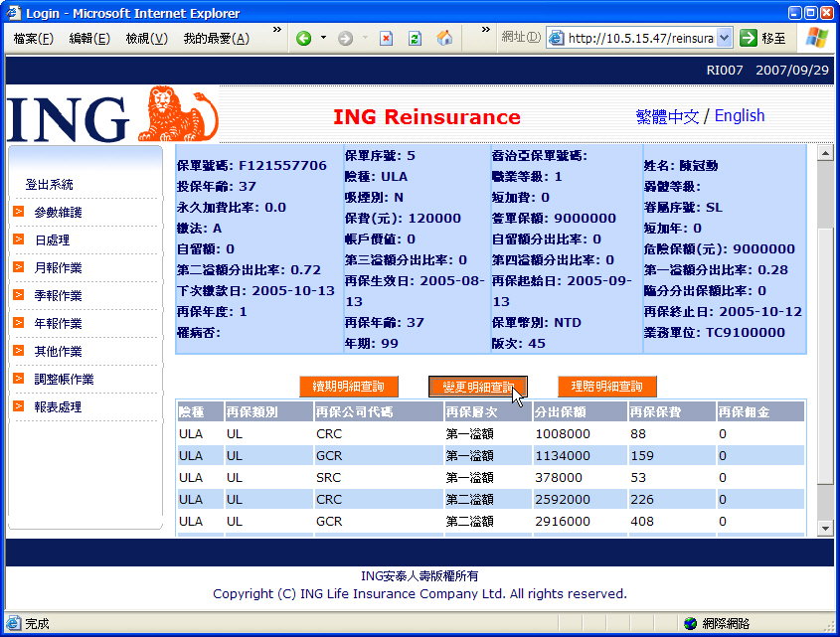Click the RI007 user code in header
Screen dimensions: 840x637
tap(725, 71)
